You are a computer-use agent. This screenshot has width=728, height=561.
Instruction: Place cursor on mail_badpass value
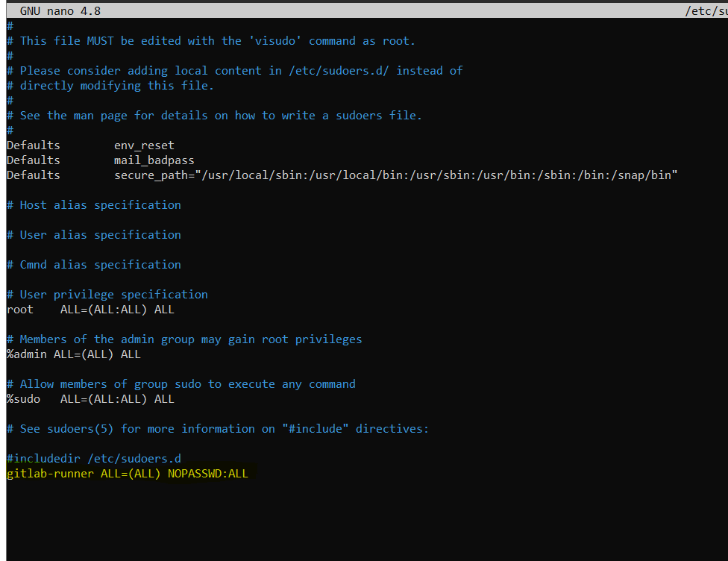(154, 160)
